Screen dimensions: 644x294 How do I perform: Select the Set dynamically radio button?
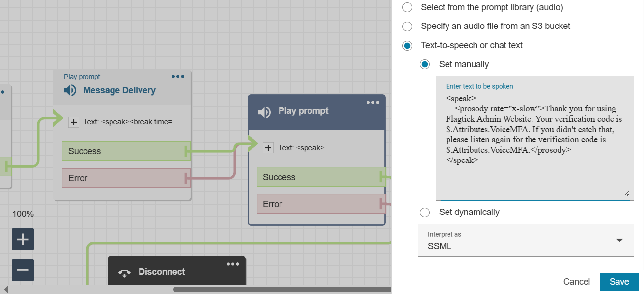pos(425,213)
